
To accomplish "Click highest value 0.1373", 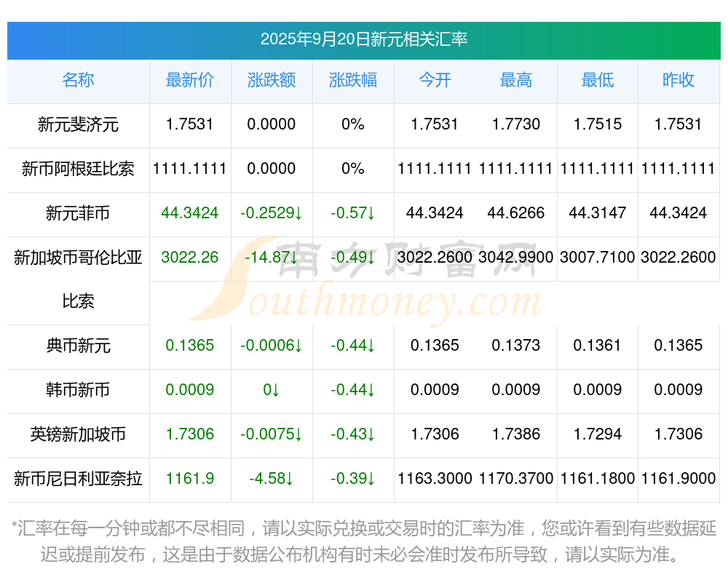I will tap(516, 346).
